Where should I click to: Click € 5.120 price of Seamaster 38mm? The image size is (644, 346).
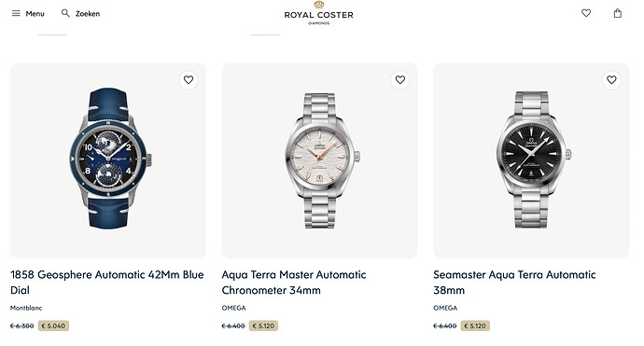475,325
